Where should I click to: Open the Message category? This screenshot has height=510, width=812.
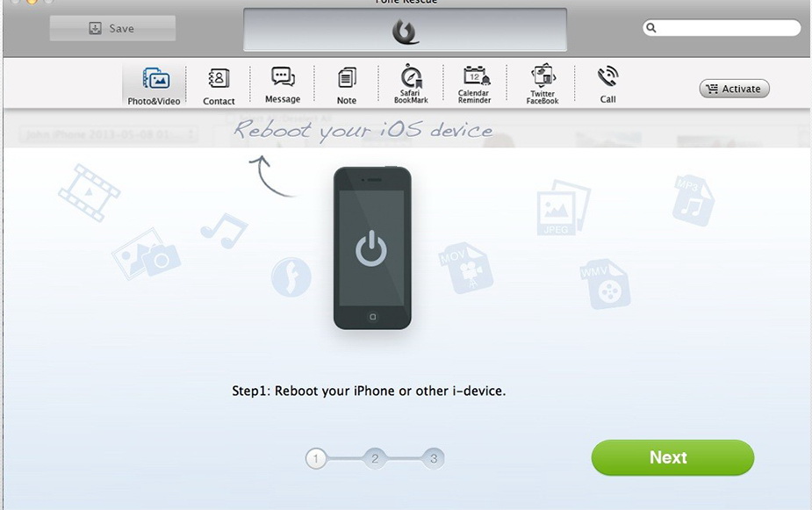point(283,85)
